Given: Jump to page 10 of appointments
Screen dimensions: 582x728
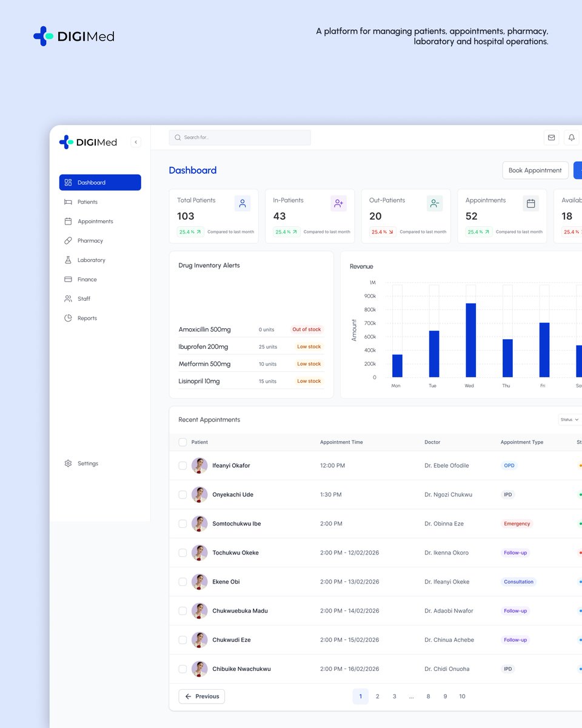Looking at the screenshot, I should (462, 696).
